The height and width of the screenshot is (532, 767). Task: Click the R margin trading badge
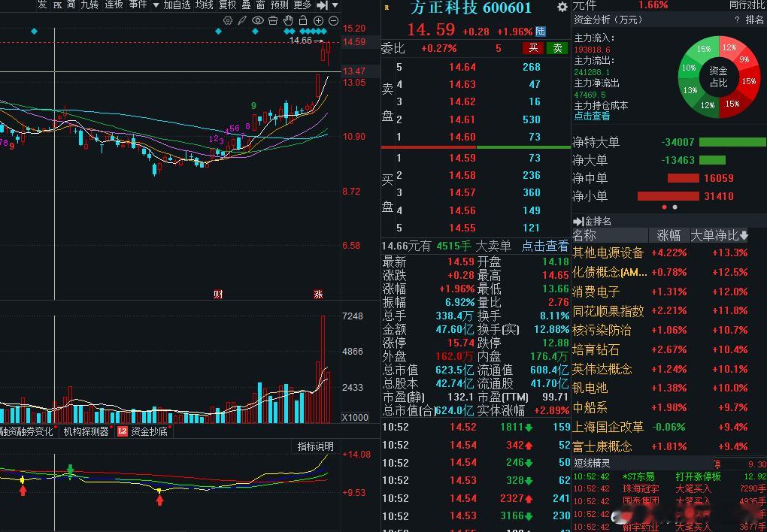coord(387,8)
